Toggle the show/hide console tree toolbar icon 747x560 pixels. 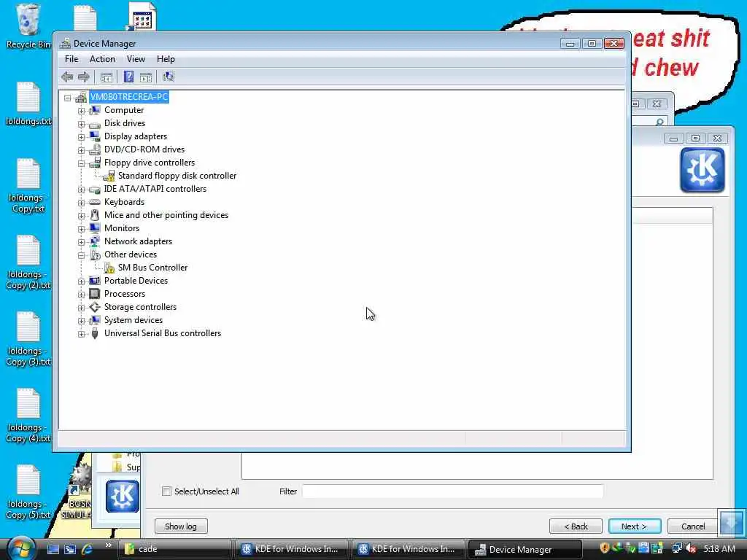tap(107, 77)
